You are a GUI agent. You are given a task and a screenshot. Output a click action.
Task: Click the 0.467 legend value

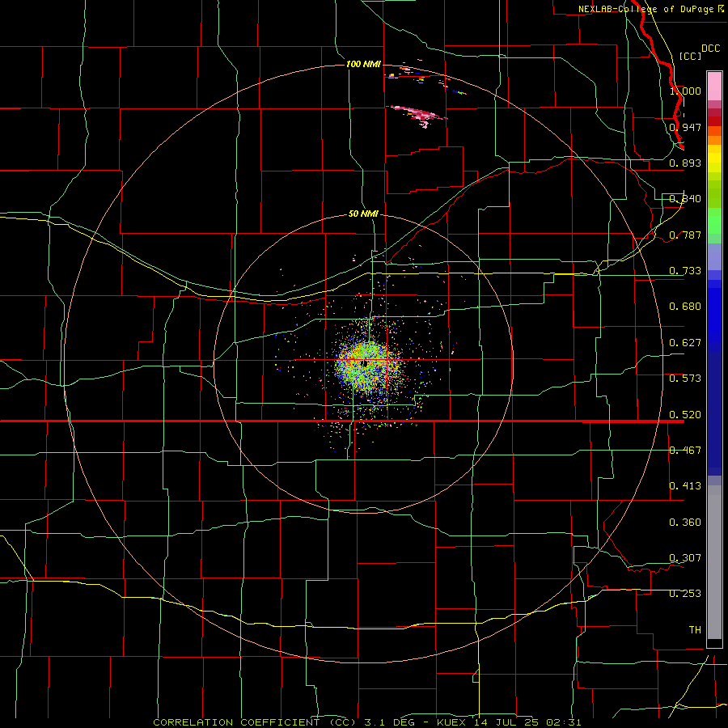pos(685,451)
